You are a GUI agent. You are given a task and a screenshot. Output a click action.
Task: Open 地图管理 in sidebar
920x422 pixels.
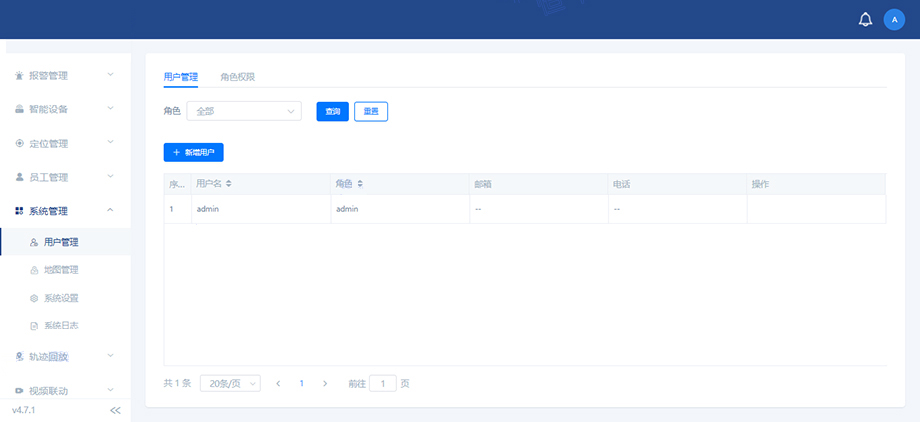point(61,270)
